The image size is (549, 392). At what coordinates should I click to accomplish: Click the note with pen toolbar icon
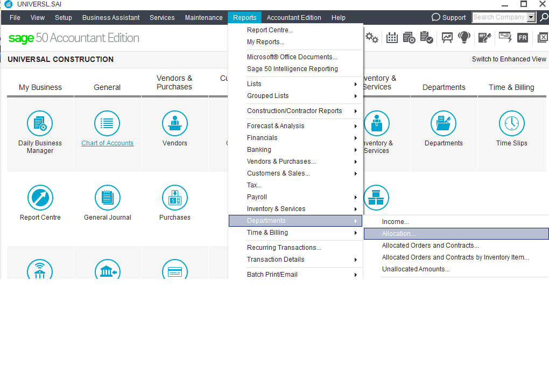(484, 38)
